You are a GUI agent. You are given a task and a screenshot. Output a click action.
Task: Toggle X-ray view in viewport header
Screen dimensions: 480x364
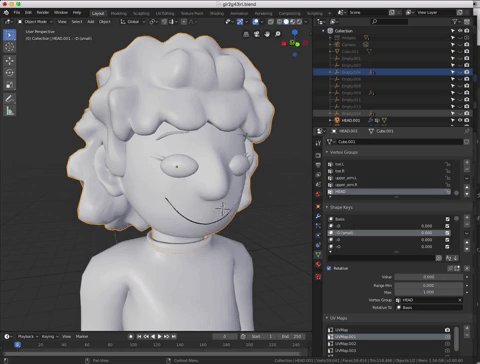pyautogui.click(x=271, y=22)
